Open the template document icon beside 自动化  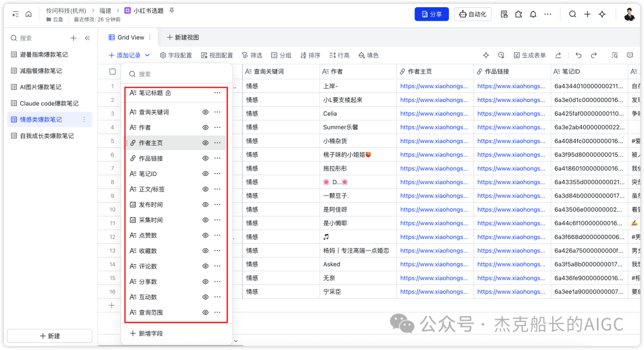coord(504,14)
